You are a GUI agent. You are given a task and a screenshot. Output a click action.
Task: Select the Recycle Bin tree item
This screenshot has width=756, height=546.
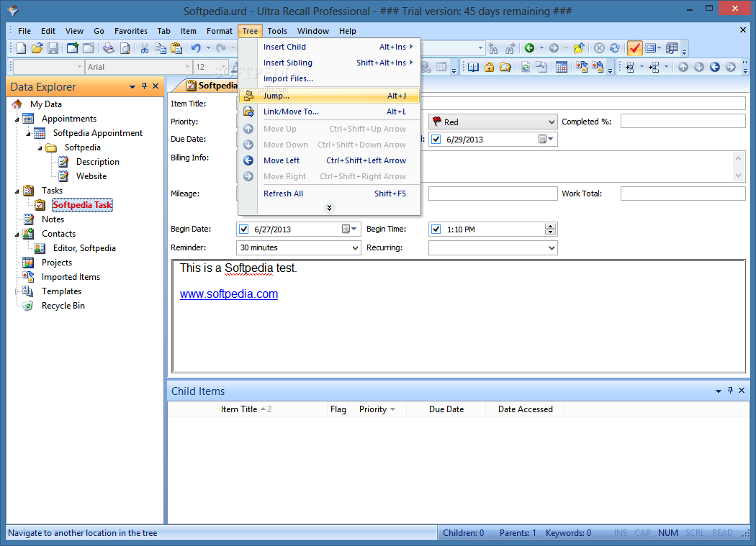pyautogui.click(x=63, y=306)
